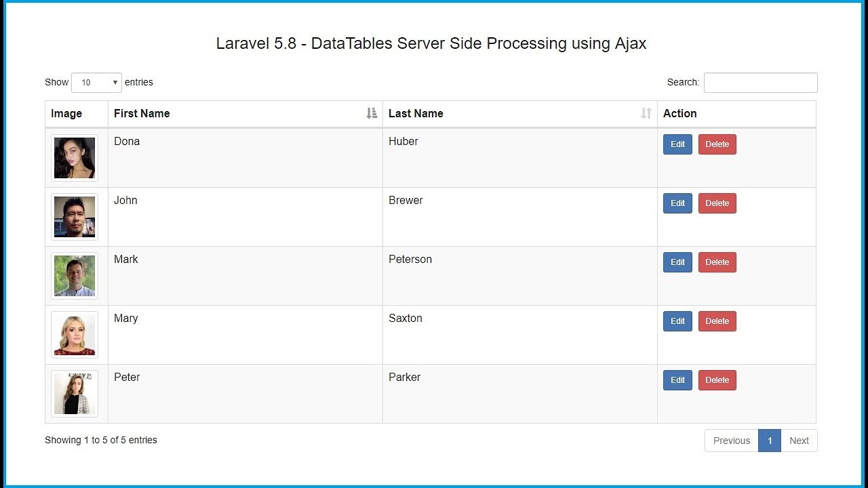
Task: Delete the Mary Saxton record
Action: coord(717,321)
